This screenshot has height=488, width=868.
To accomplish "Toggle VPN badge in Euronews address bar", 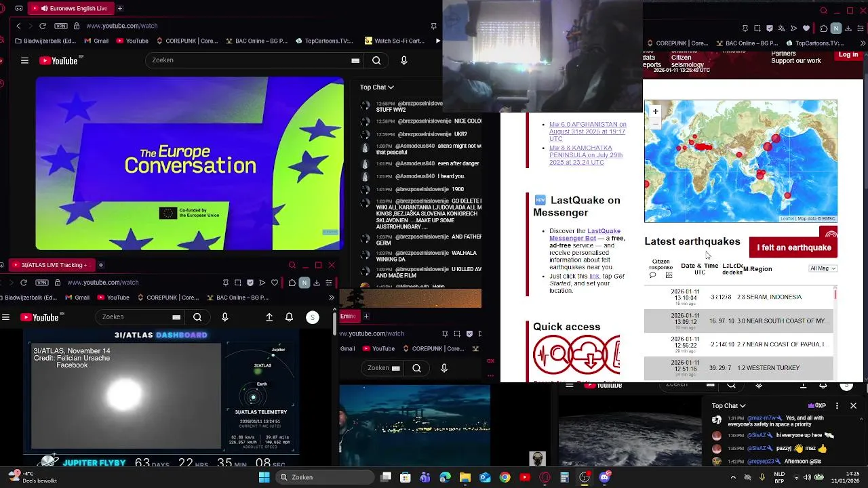I will (62, 26).
